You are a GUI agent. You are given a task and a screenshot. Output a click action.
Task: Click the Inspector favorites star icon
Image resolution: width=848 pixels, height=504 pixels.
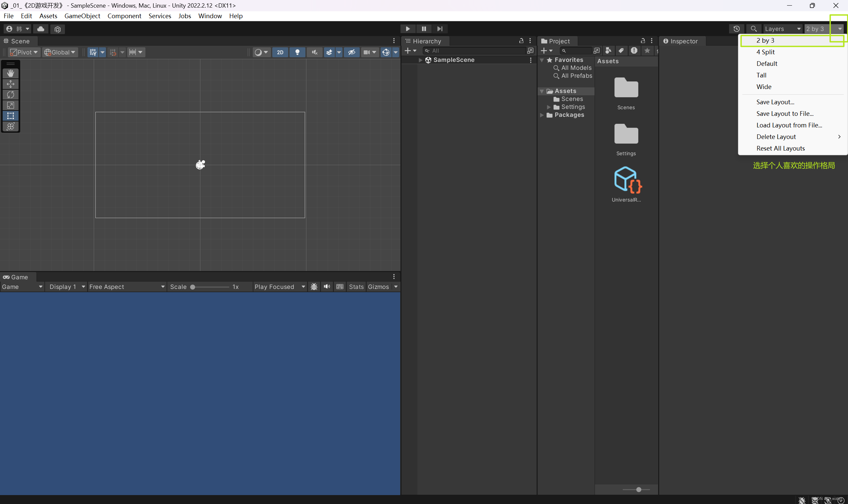647,51
